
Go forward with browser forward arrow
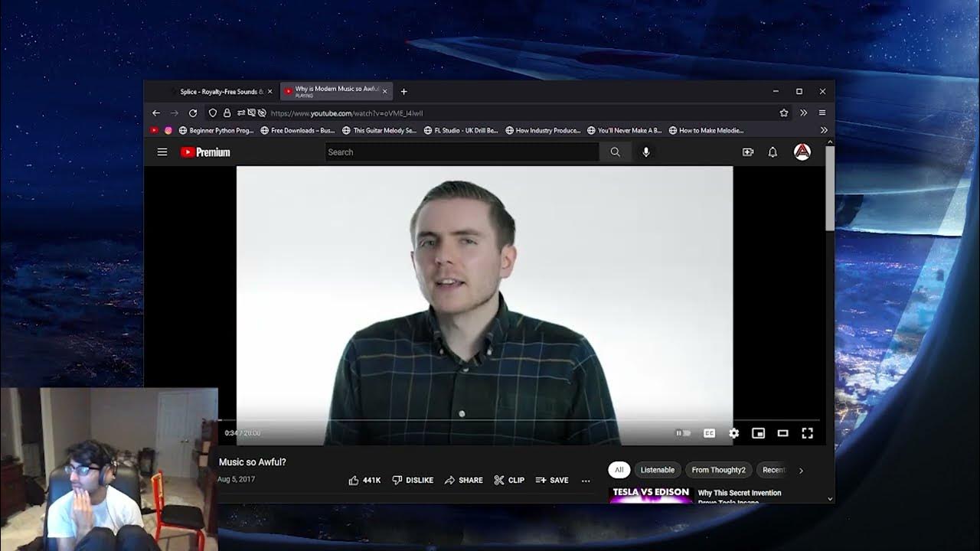pos(175,112)
